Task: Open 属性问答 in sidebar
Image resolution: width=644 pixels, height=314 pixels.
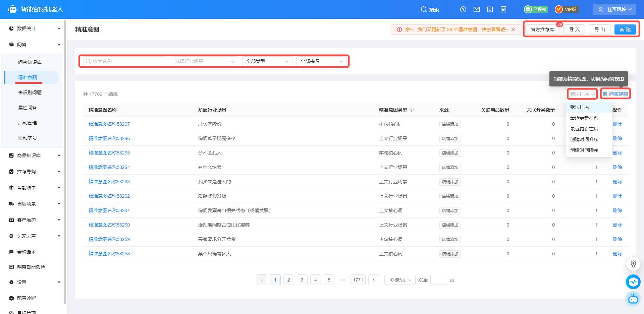Action: tap(28, 108)
